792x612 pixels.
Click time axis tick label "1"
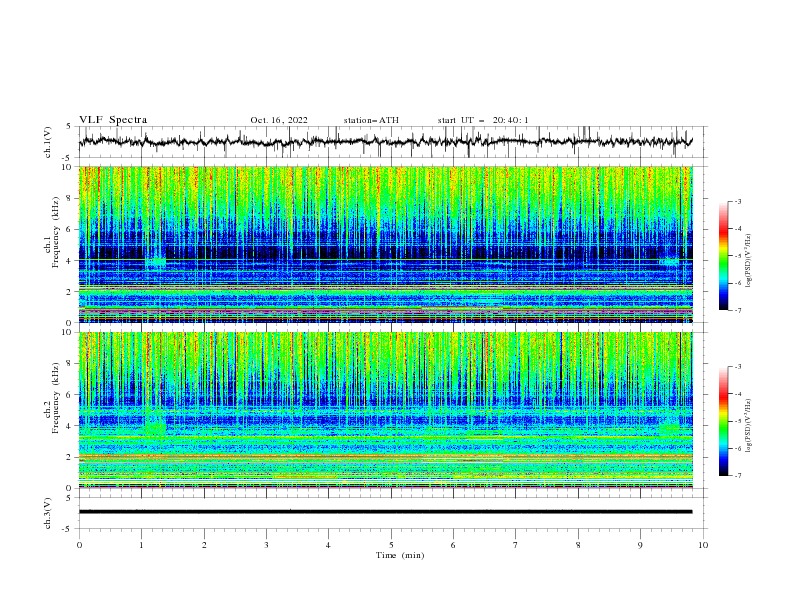point(142,545)
